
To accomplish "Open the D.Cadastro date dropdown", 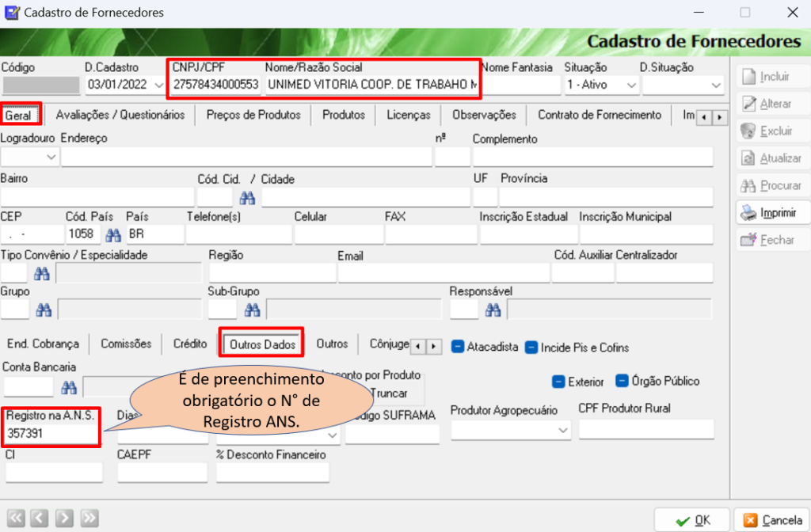I will pos(160,84).
